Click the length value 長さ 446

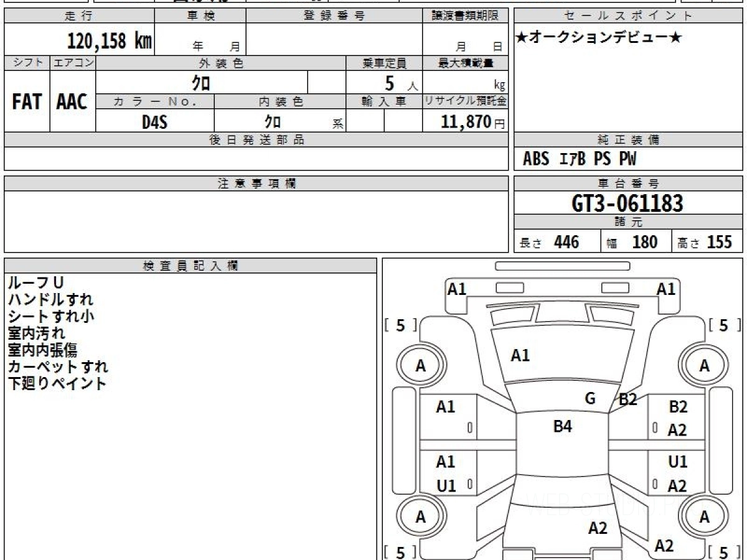click(x=550, y=242)
